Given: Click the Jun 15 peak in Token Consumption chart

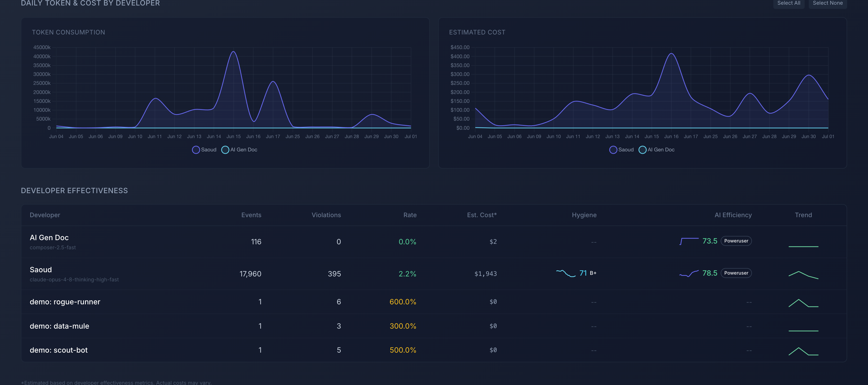Looking at the screenshot, I should (233, 52).
